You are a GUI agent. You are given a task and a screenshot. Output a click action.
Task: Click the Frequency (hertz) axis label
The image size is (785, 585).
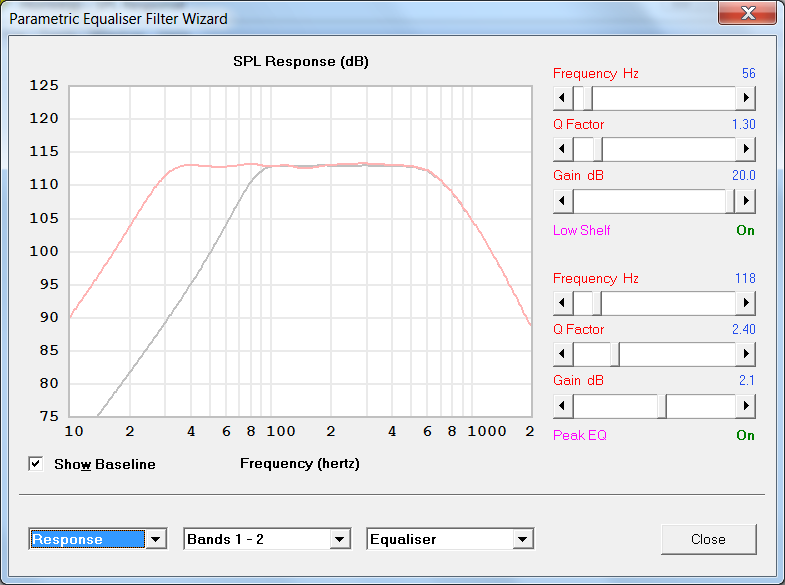pos(300,464)
